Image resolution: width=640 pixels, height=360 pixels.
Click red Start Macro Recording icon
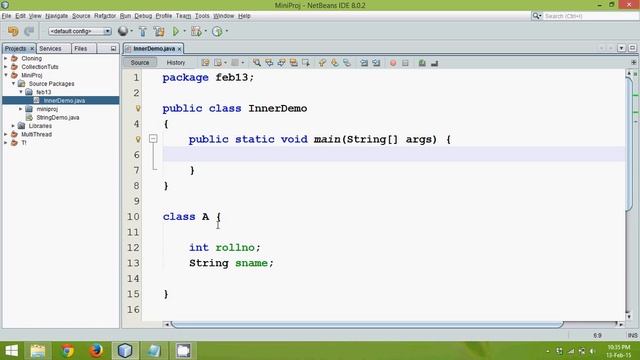(393, 62)
